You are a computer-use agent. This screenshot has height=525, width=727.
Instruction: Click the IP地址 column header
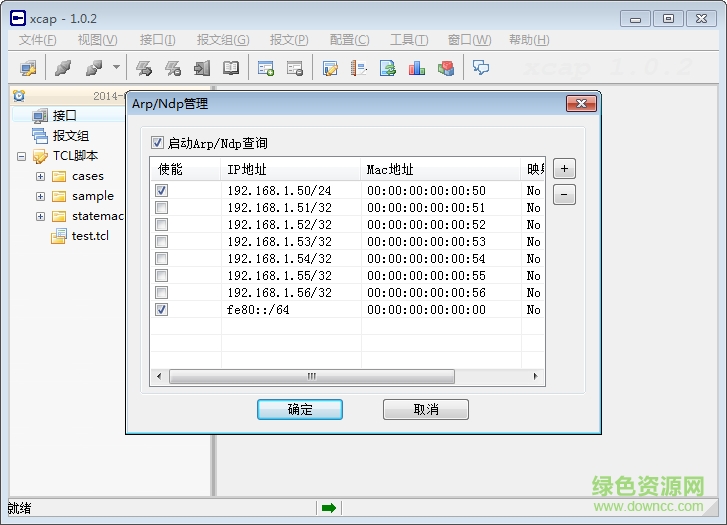[291, 169]
